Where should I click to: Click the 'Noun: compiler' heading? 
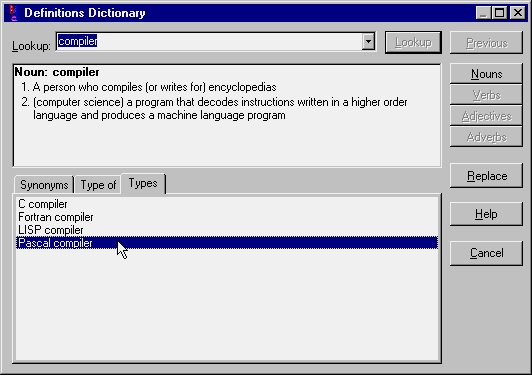(57, 72)
